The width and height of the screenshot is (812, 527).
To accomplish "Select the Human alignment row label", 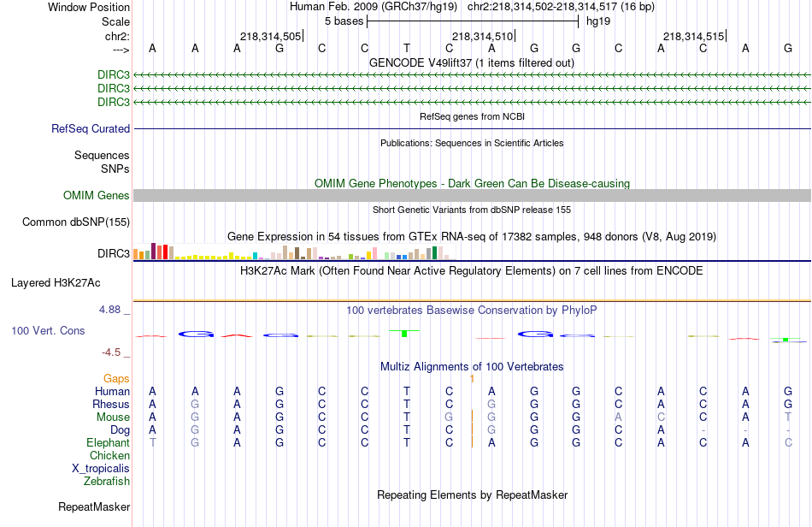I will pos(112,391).
